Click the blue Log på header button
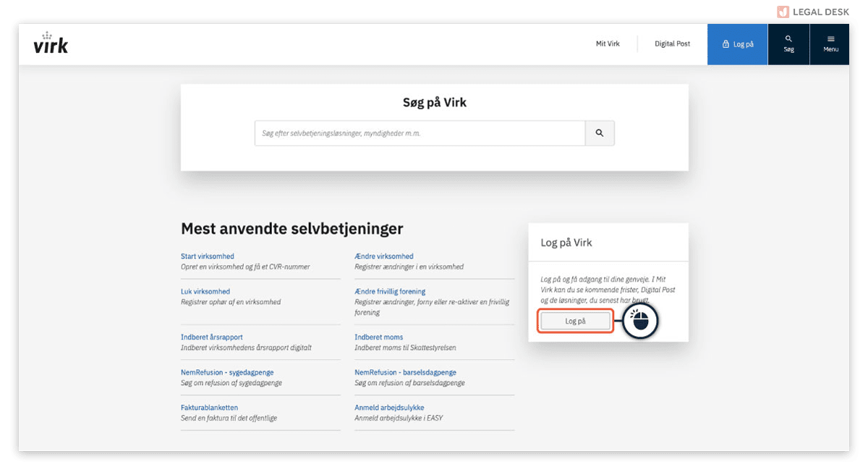 738,44
